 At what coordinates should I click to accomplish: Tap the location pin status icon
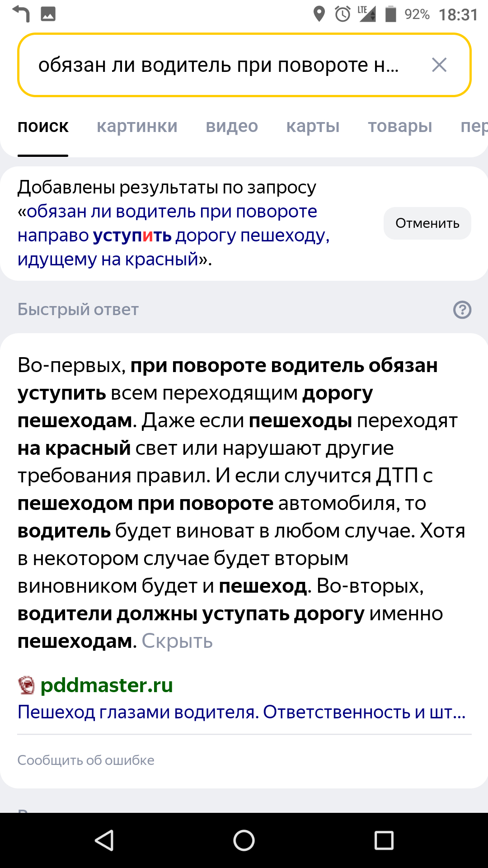319,14
